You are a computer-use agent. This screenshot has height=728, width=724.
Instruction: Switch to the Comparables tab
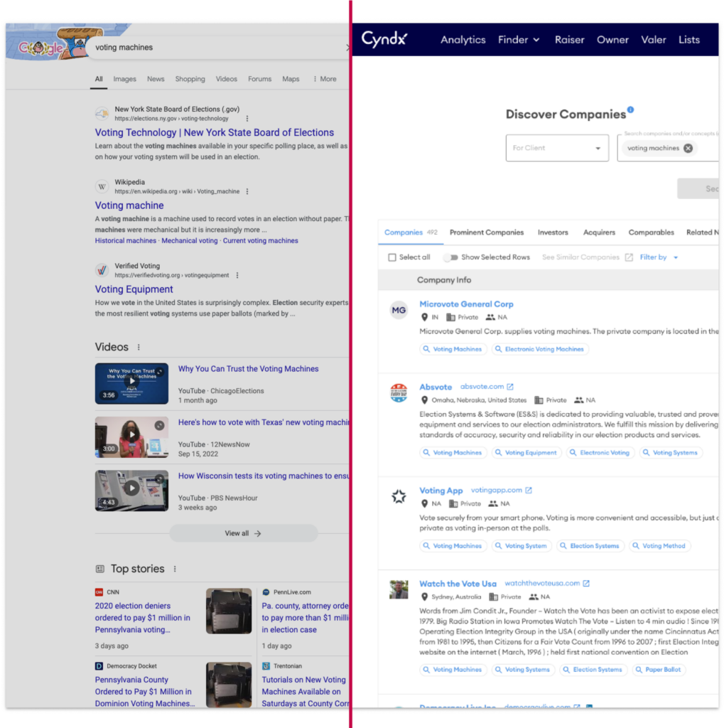pos(651,232)
